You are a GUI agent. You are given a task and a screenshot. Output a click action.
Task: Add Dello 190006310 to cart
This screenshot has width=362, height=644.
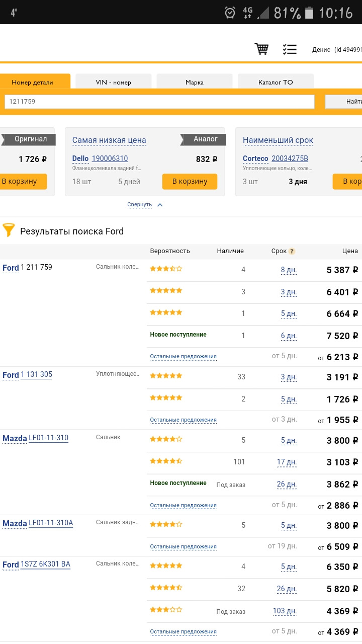tap(190, 181)
